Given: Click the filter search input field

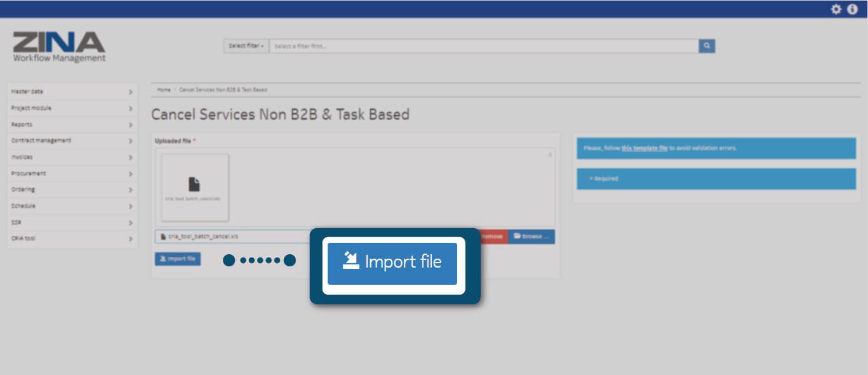Looking at the screenshot, I should [x=483, y=46].
